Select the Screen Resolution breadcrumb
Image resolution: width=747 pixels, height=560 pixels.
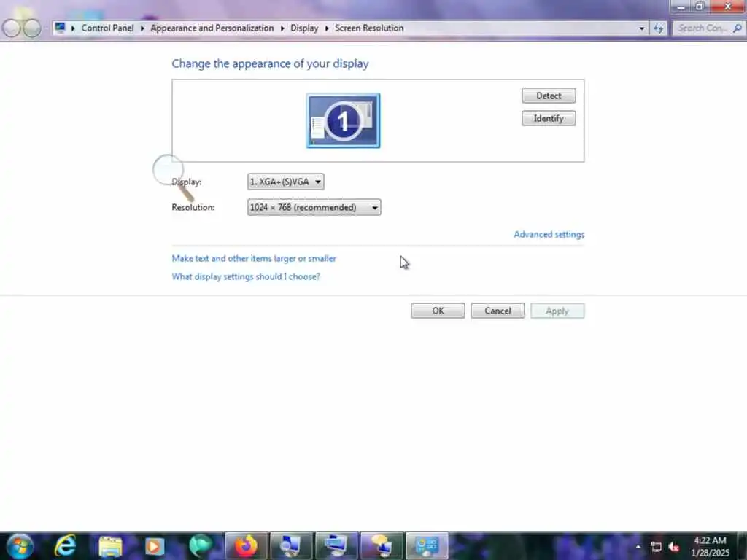coord(369,28)
